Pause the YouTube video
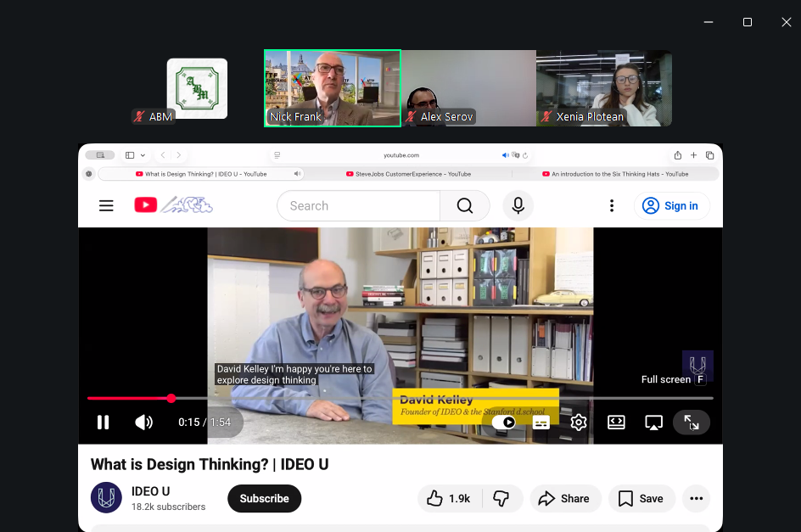This screenshot has width=801, height=532. point(103,422)
